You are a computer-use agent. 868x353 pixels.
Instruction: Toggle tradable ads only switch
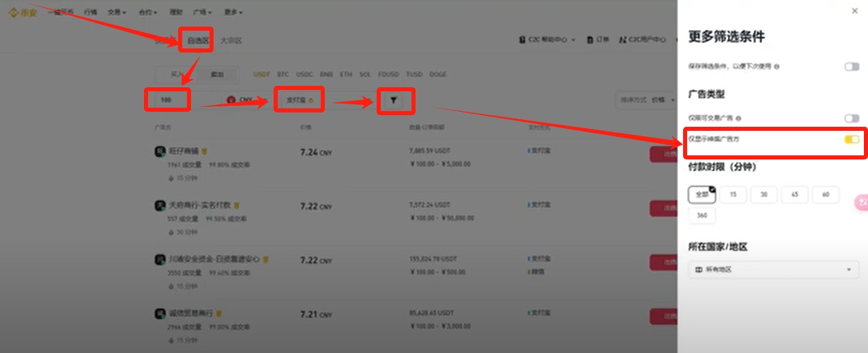click(852, 119)
